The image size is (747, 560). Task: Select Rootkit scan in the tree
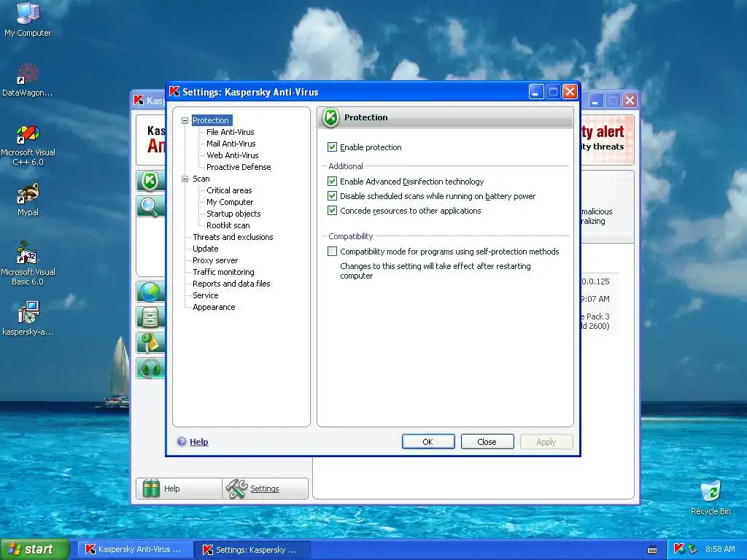pyautogui.click(x=228, y=225)
